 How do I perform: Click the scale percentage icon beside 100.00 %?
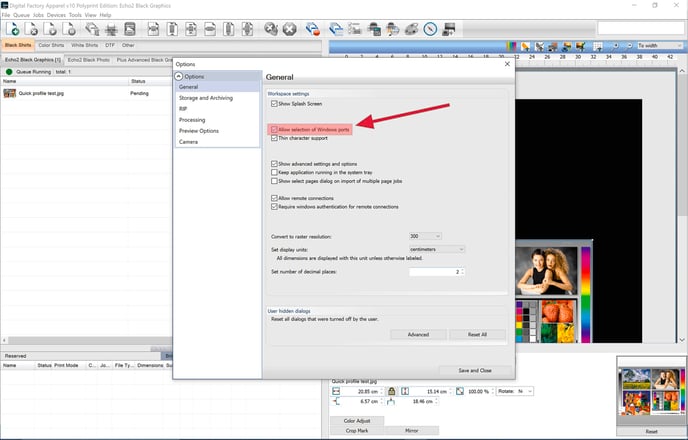point(459,391)
